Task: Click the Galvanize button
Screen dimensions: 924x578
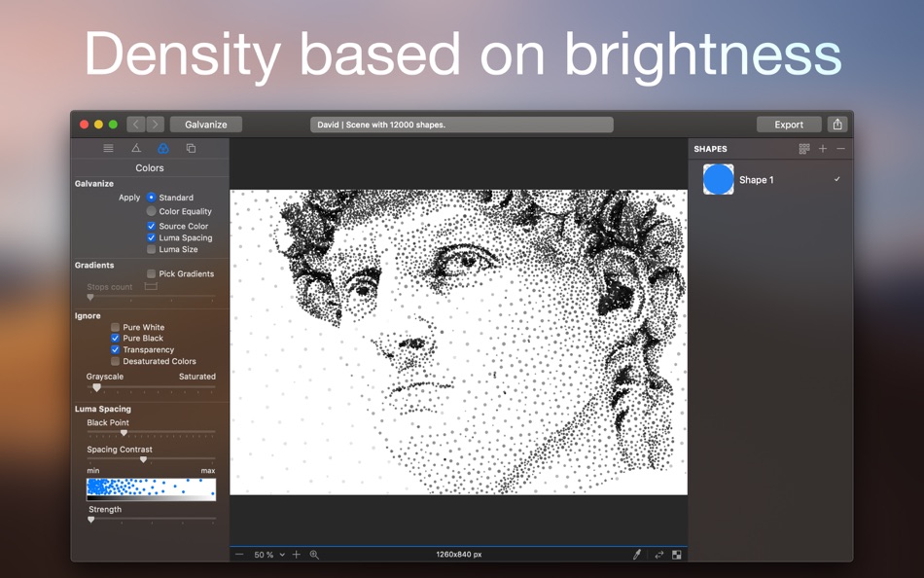Action: [x=206, y=125]
